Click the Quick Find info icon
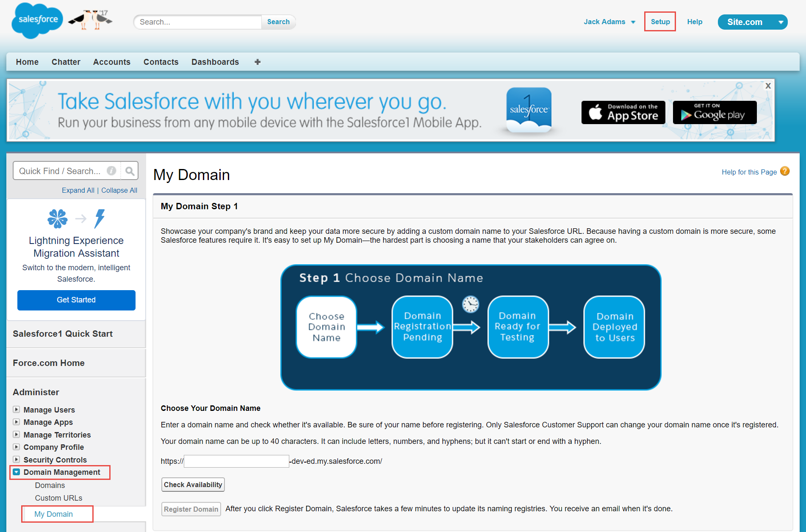The height and width of the screenshot is (532, 806). coord(111,171)
